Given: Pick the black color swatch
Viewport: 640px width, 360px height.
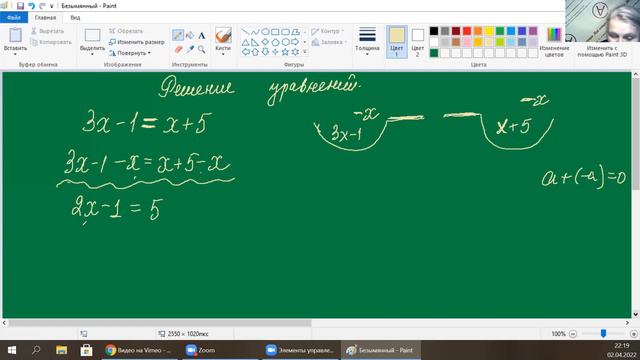Looking at the screenshot, I should 434,31.
